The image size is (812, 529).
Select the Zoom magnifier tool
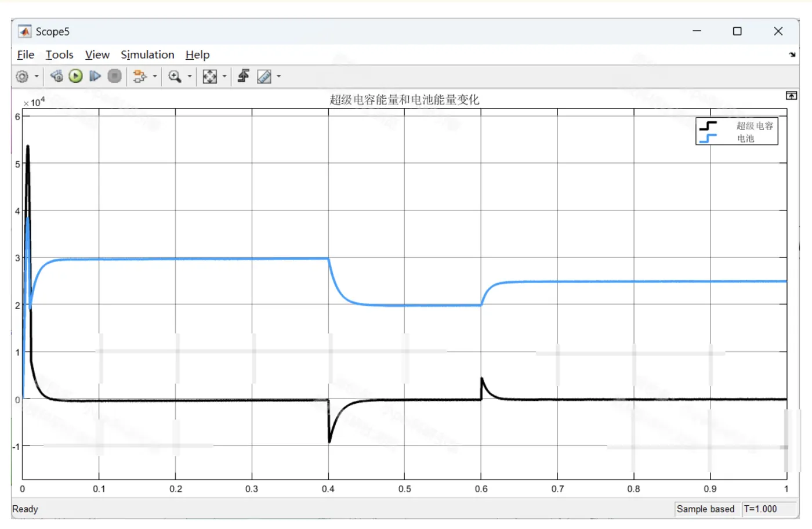pos(175,77)
